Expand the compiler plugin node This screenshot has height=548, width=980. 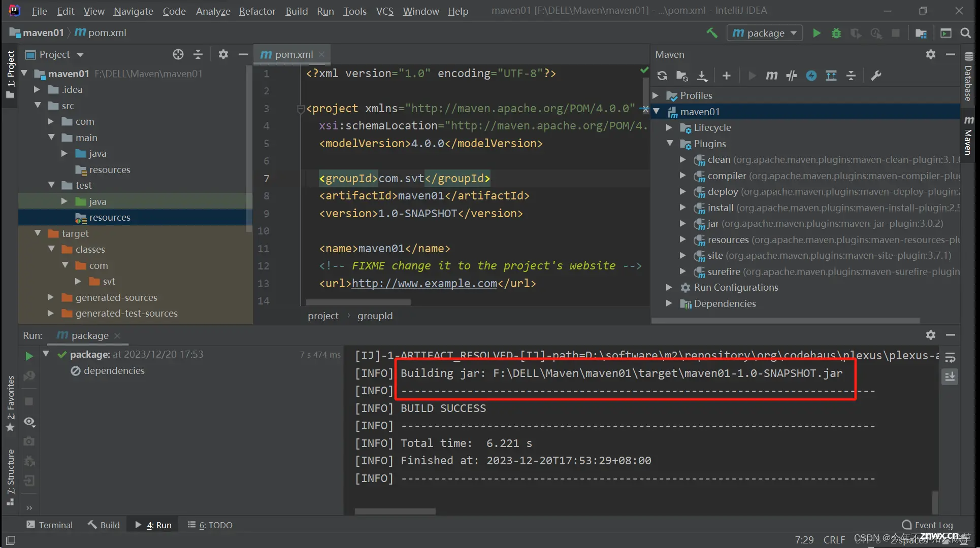coord(682,176)
